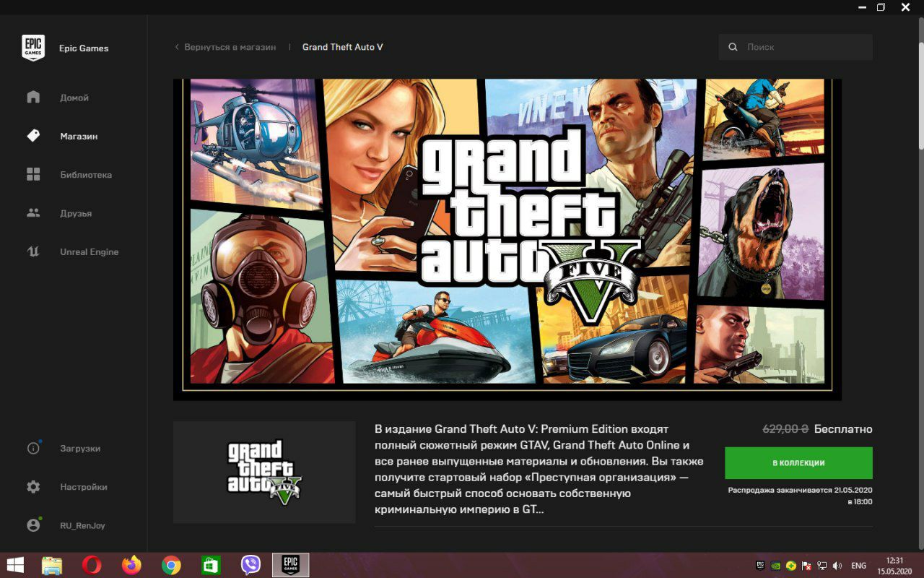The image size is (924, 578).
Task: Open Viber from the taskbar
Action: click(x=250, y=565)
